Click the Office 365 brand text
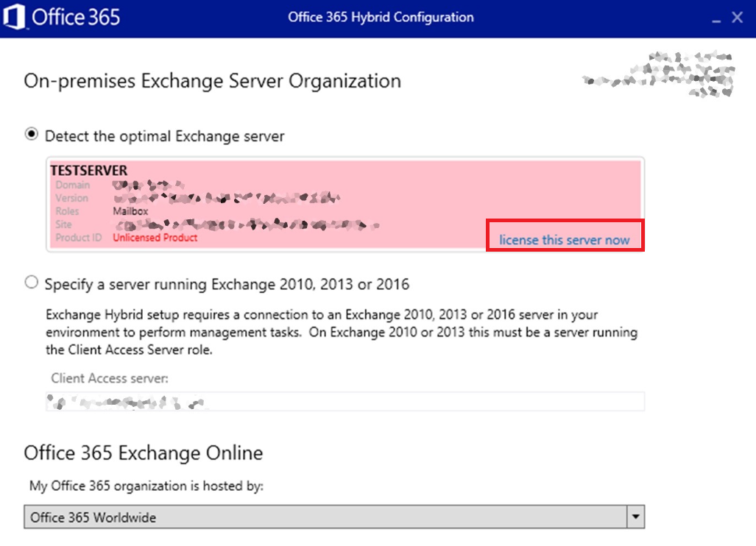 pyautogui.click(x=76, y=17)
